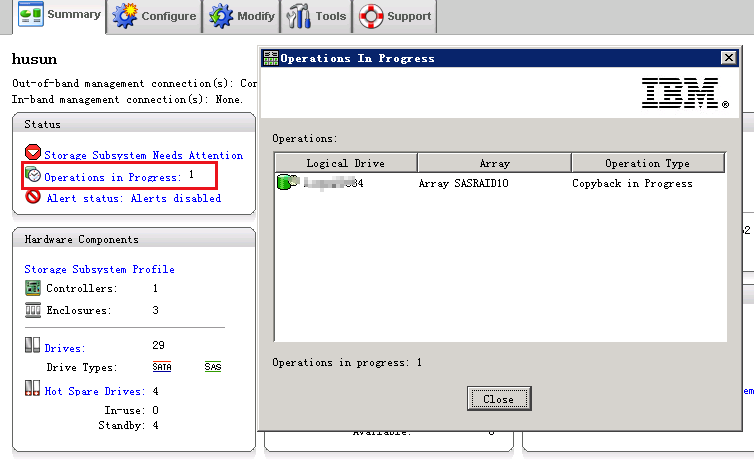Click the Support lifebuoy icon
754x464 pixels.
click(x=371, y=16)
